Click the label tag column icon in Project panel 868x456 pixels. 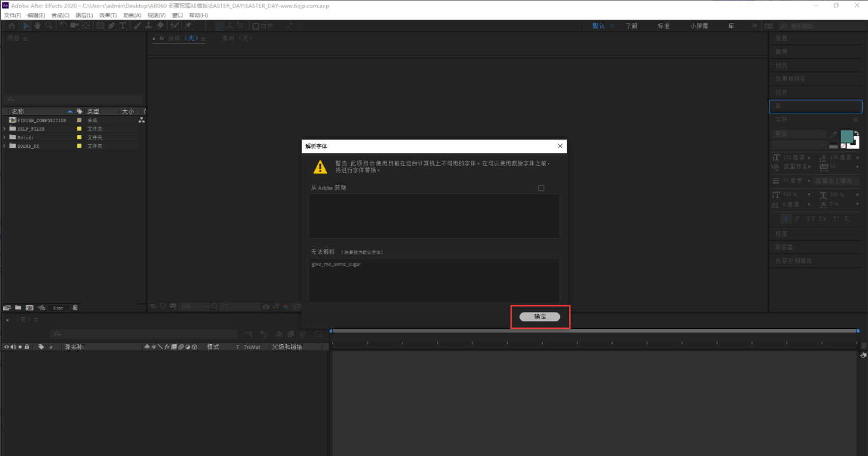[x=79, y=111]
